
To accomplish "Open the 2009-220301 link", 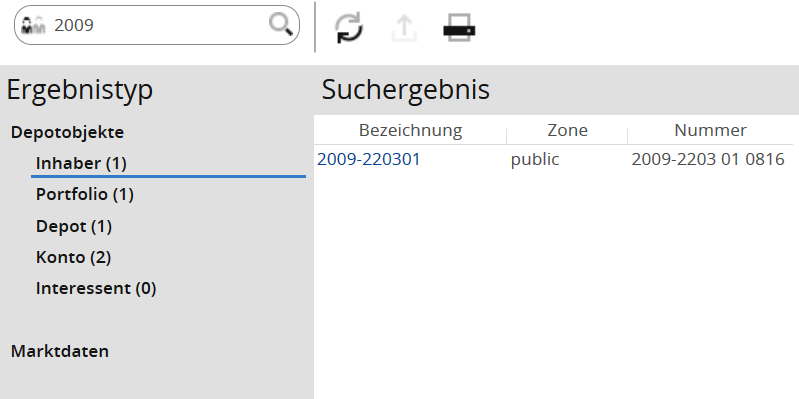I will [368, 159].
